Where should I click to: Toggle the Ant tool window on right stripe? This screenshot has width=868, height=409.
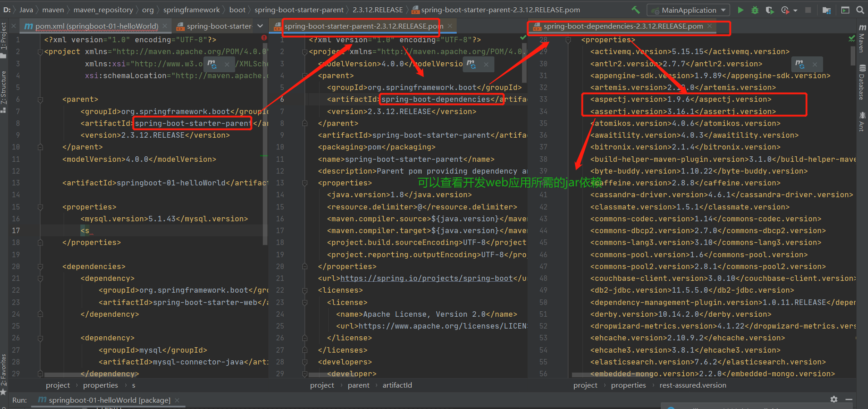[862, 121]
